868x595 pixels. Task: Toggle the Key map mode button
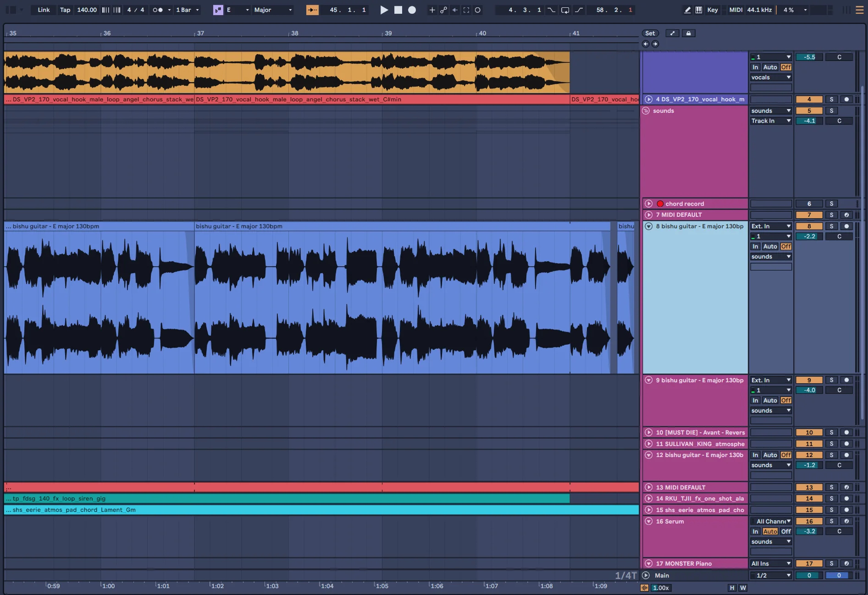coord(713,10)
